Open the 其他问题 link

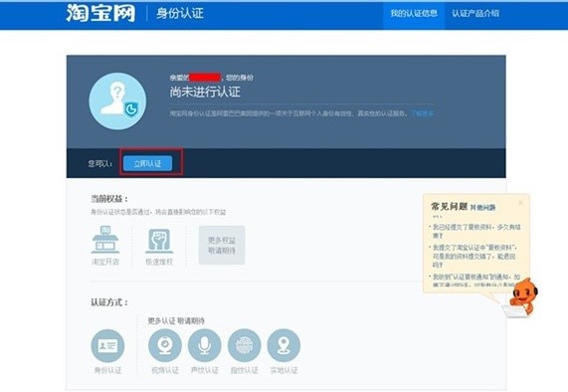(482, 208)
